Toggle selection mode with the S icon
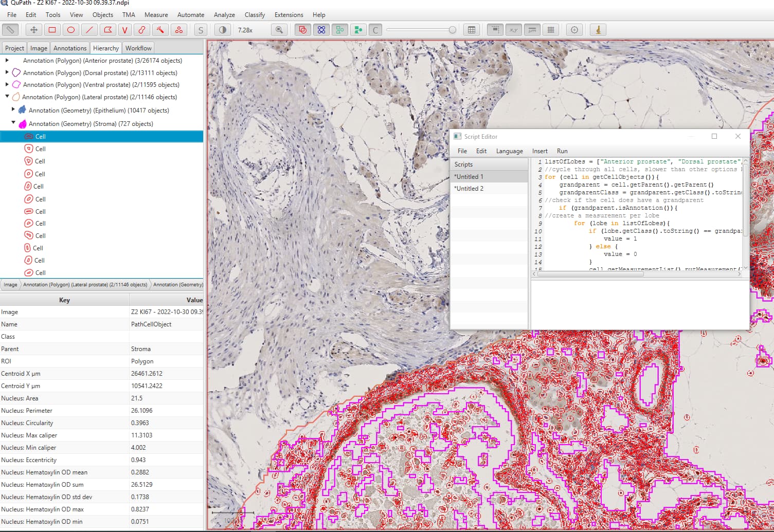This screenshot has height=532, width=774. [x=201, y=30]
